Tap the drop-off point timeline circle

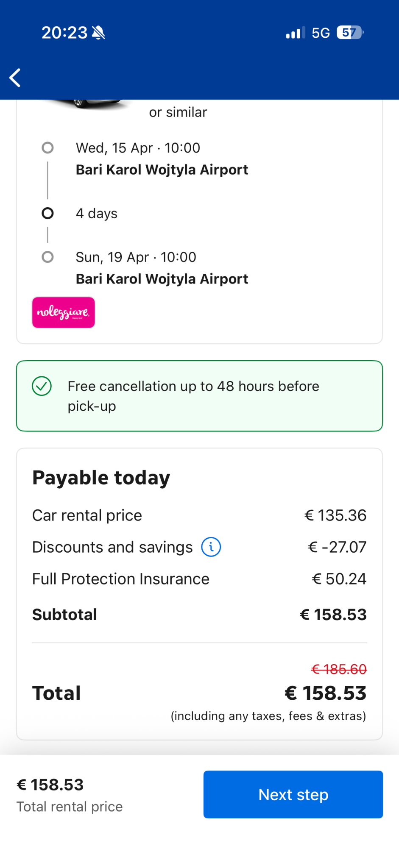pos(47,257)
